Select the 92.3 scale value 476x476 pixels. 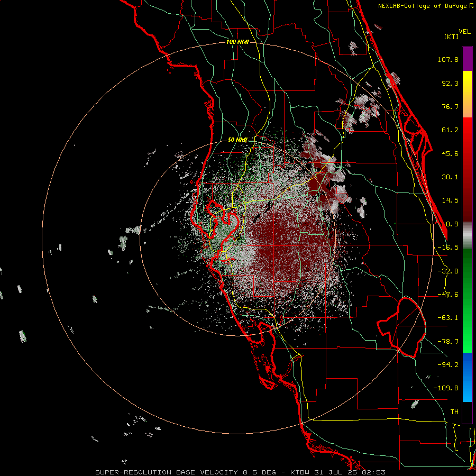pos(450,83)
